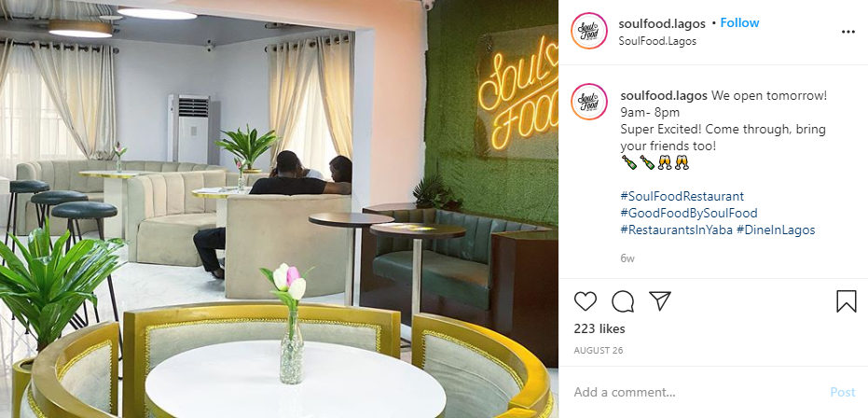Open the AUGUST 26 post date link

597,351
